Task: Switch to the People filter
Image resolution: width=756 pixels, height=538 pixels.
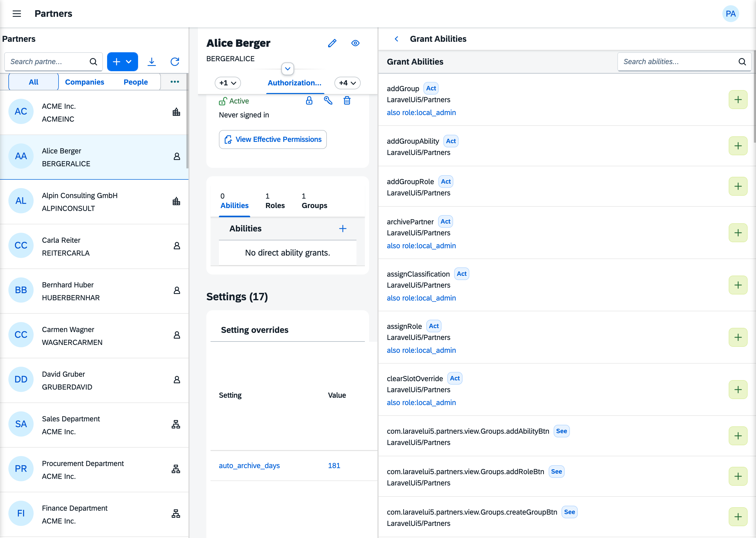Action: pyautogui.click(x=136, y=82)
